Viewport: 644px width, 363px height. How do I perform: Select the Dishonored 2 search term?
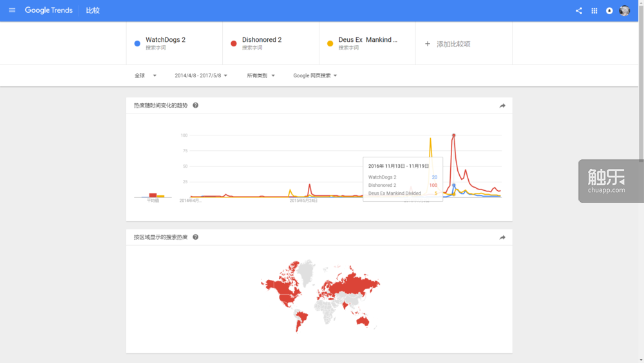(x=262, y=40)
